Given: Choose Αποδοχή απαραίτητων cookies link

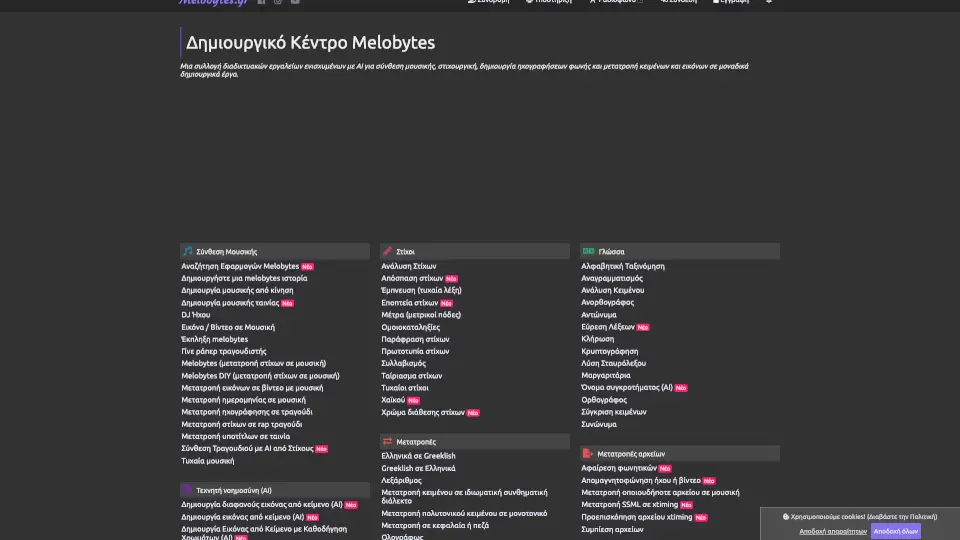Looking at the screenshot, I should [x=833, y=531].
